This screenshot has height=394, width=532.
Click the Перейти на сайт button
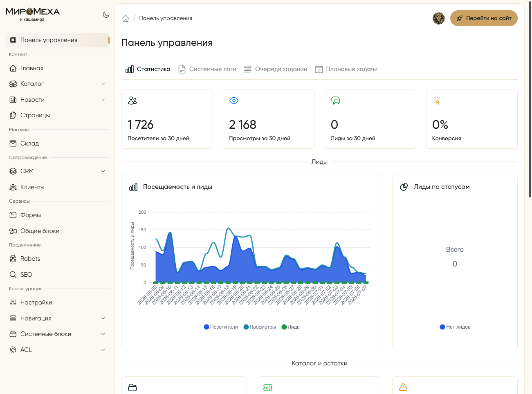coord(484,18)
